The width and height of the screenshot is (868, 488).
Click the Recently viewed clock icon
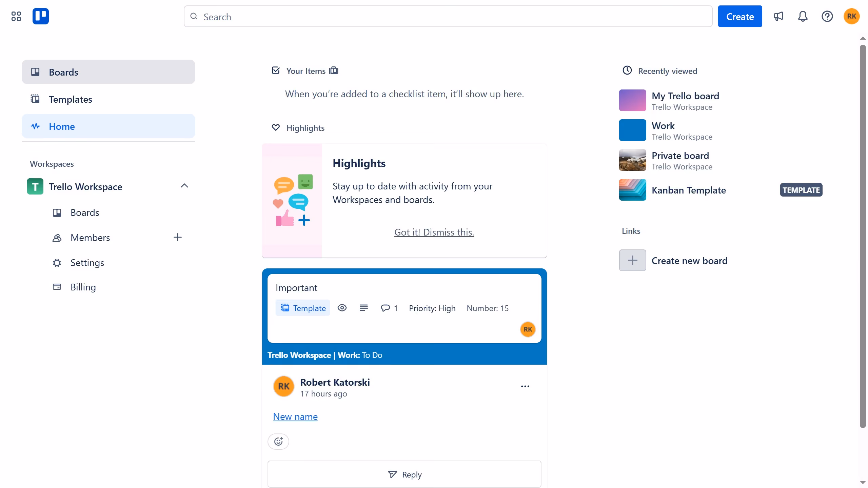tap(627, 70)
